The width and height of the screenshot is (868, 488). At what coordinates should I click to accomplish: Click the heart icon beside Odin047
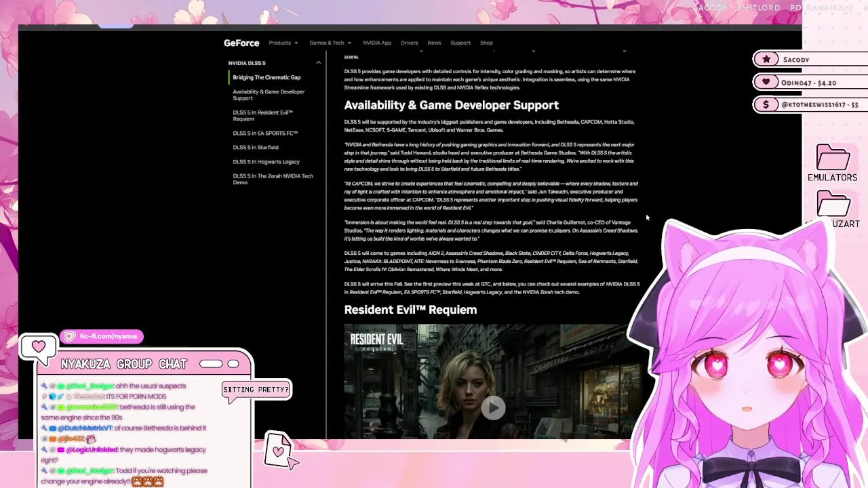[766, 83]
